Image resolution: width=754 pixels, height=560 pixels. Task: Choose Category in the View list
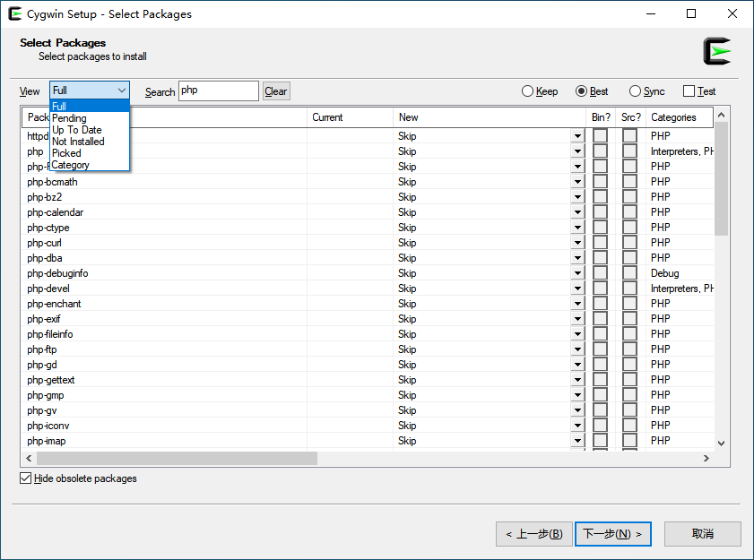tap(90, 165)
